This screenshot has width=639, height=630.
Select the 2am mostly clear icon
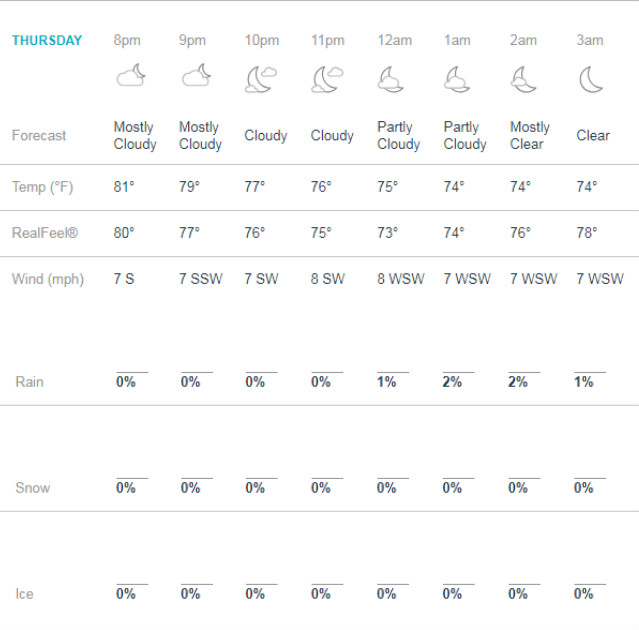pos(523,79)
